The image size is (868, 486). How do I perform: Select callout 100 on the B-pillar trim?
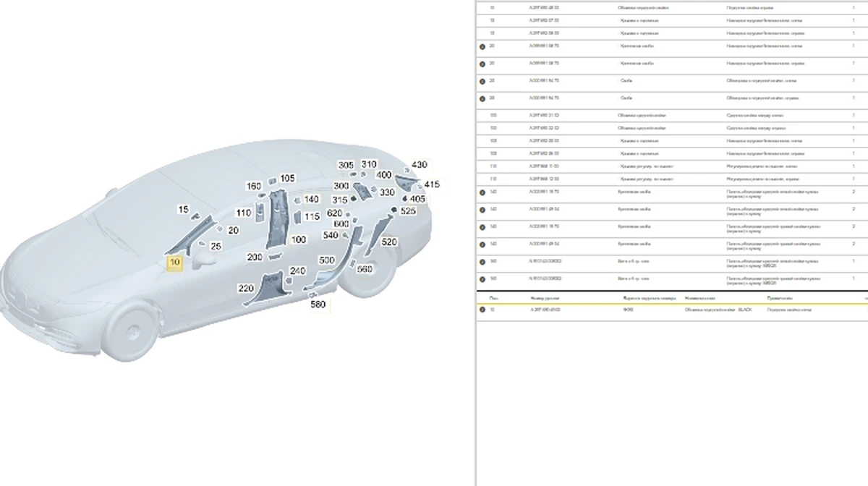tap(298, 240)
